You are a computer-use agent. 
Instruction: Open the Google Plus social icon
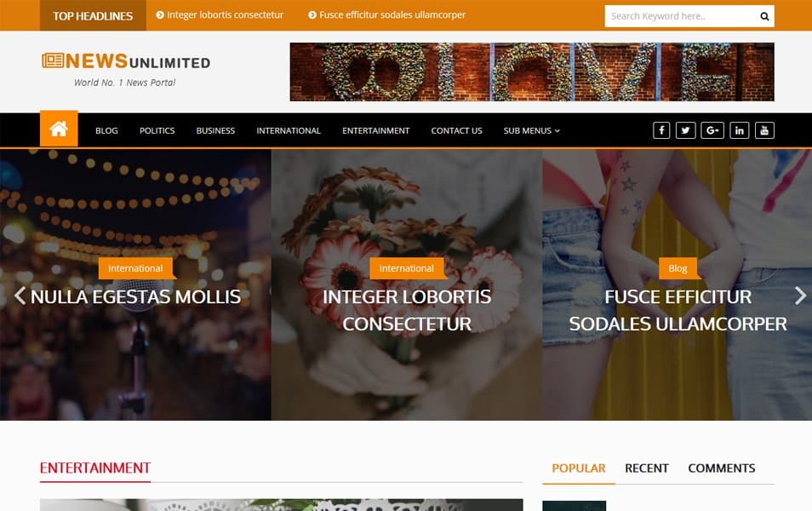(712, 130)
